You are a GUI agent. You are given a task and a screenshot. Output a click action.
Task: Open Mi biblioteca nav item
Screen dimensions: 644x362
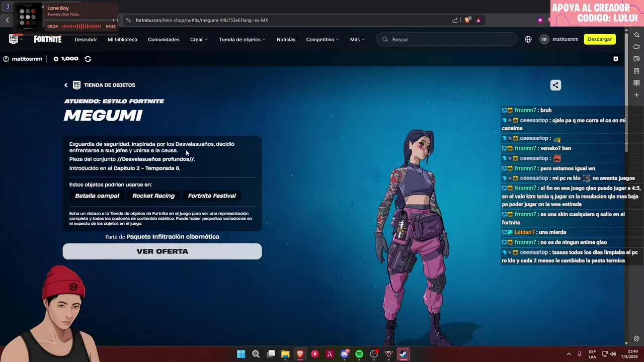click(x=122, y=39)
